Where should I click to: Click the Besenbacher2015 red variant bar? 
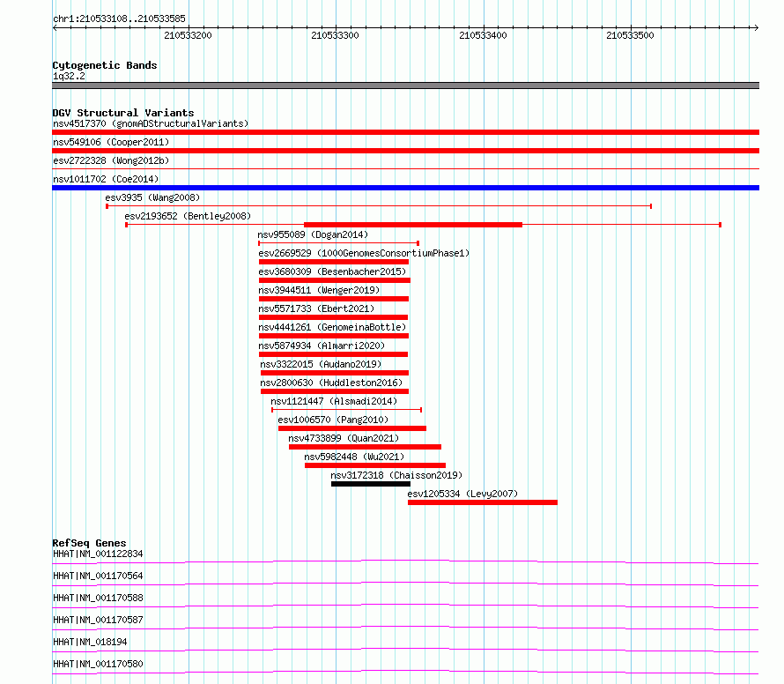pyautogui.click(x=335, y=280)
